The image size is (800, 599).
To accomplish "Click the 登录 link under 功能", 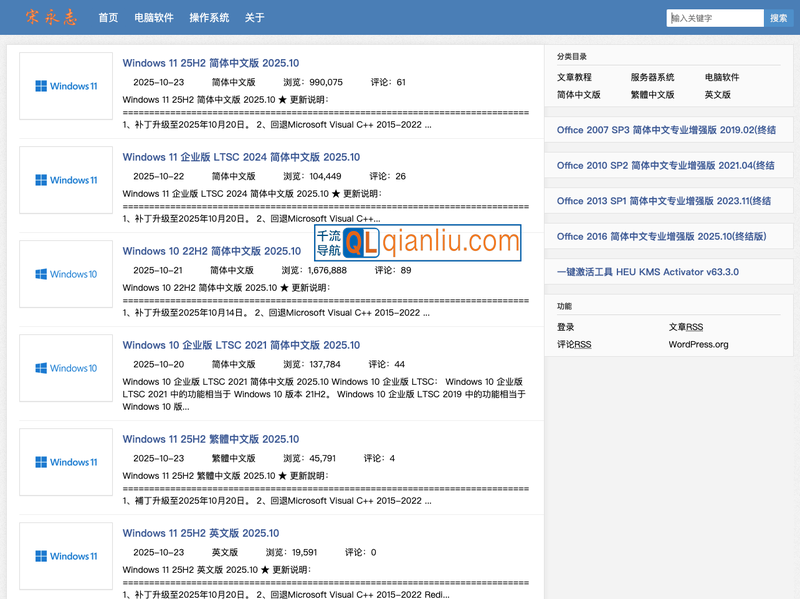I will pos(566,327).
